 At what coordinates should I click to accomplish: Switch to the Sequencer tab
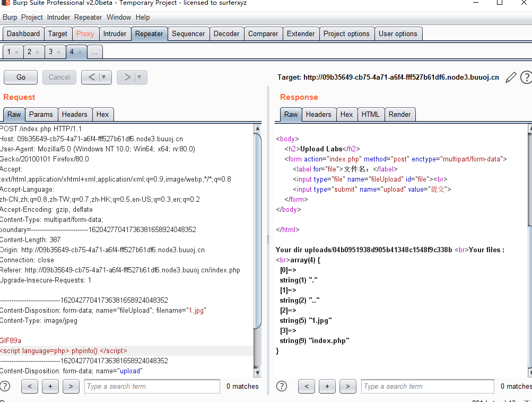coord(188,34)
